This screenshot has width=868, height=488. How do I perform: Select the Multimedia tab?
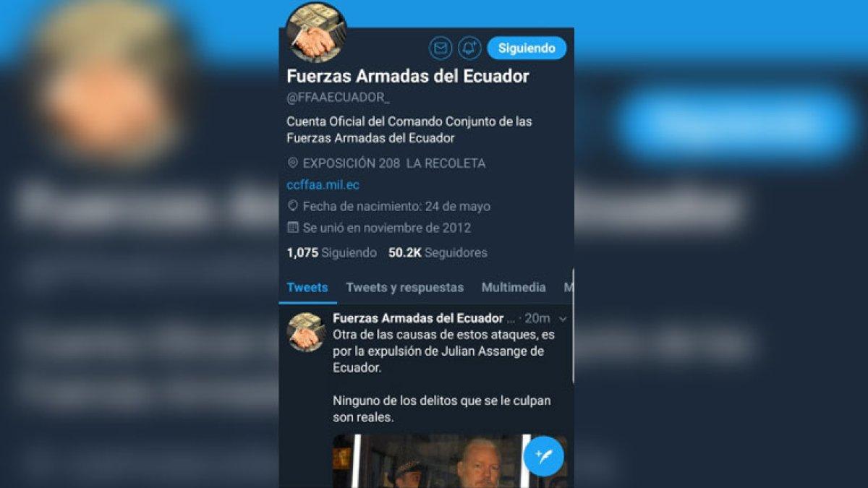point(514,288)
